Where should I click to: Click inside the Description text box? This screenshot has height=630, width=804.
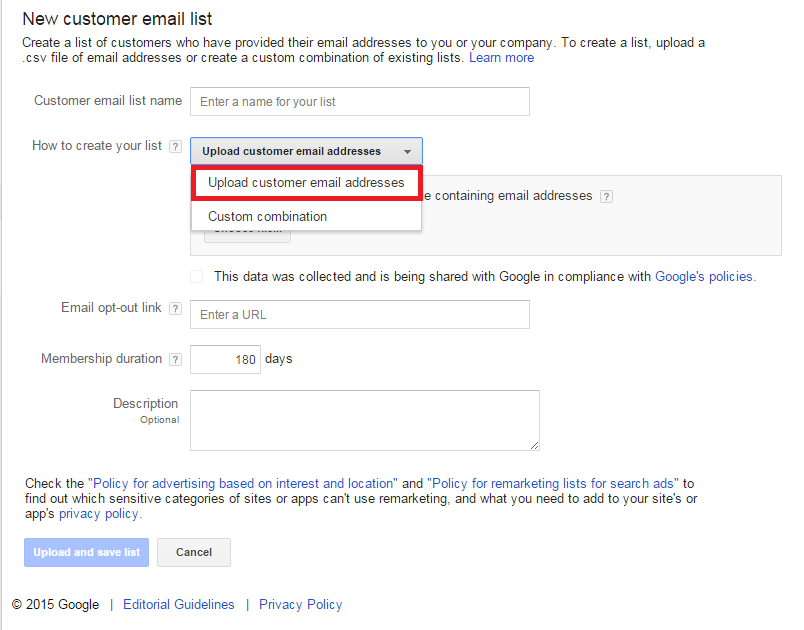coord(364,420)
